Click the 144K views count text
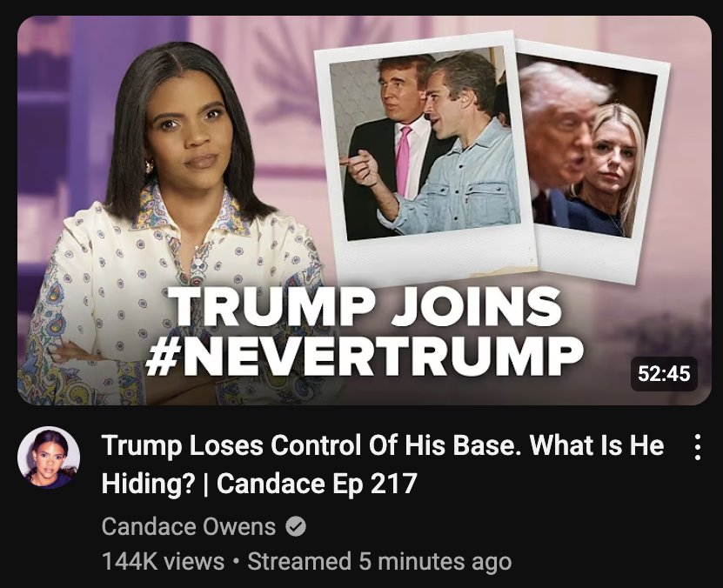This screenshot has height=588, width=723. [163, 561]
